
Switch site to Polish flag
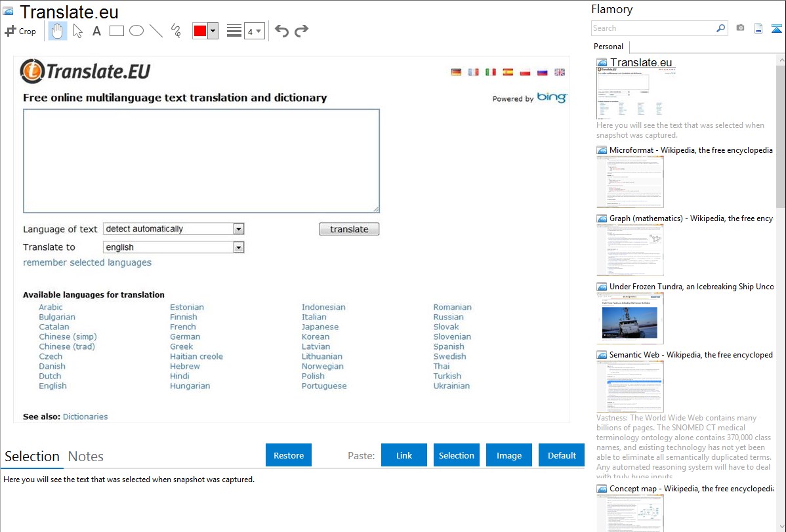tap(526, 72)
